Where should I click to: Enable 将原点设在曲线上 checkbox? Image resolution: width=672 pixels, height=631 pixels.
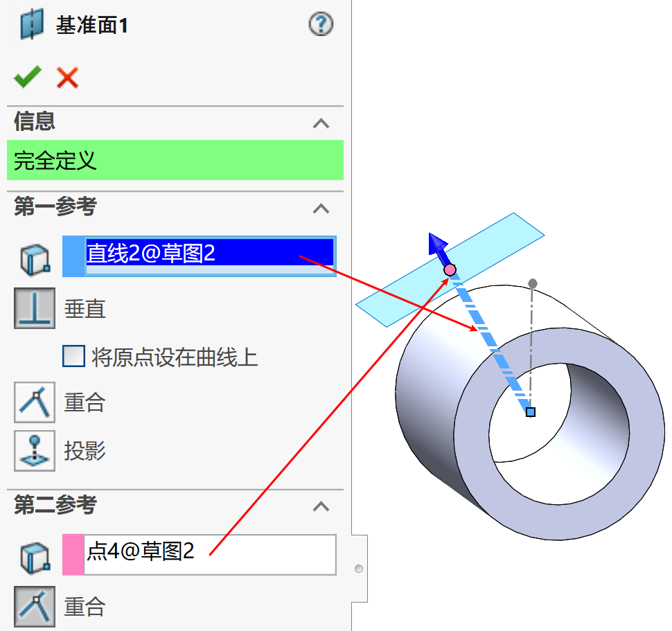point(73,356)
